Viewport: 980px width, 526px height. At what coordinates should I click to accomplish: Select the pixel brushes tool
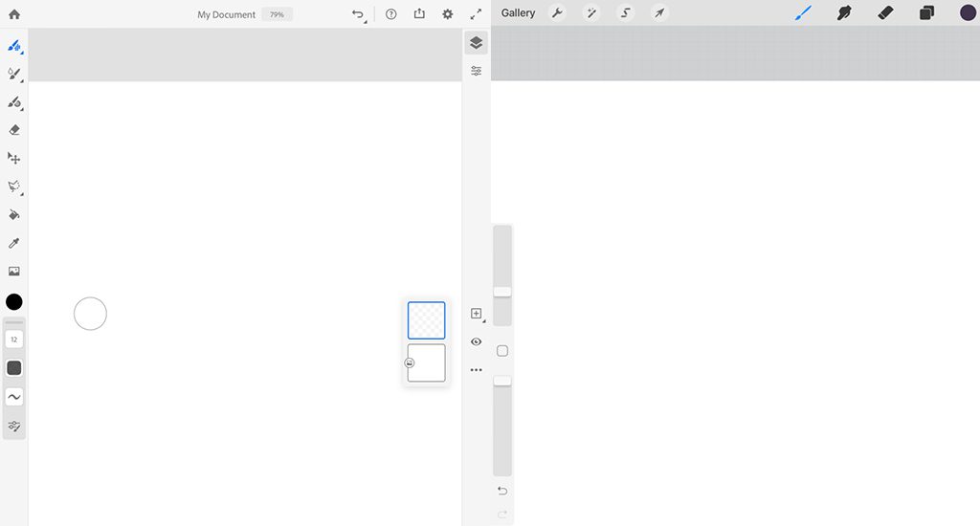(x=14, y=46)
